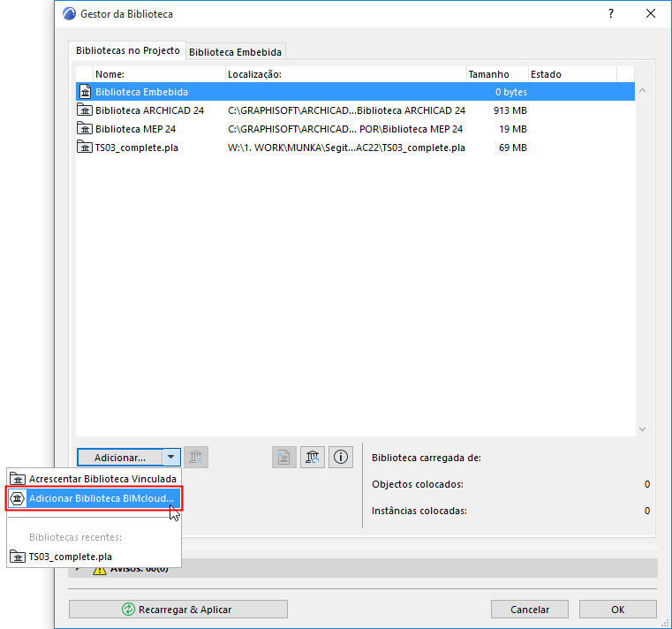
Task: Switch to the Biblioteca Embebida tab
Action: click(x=235, y=52)
